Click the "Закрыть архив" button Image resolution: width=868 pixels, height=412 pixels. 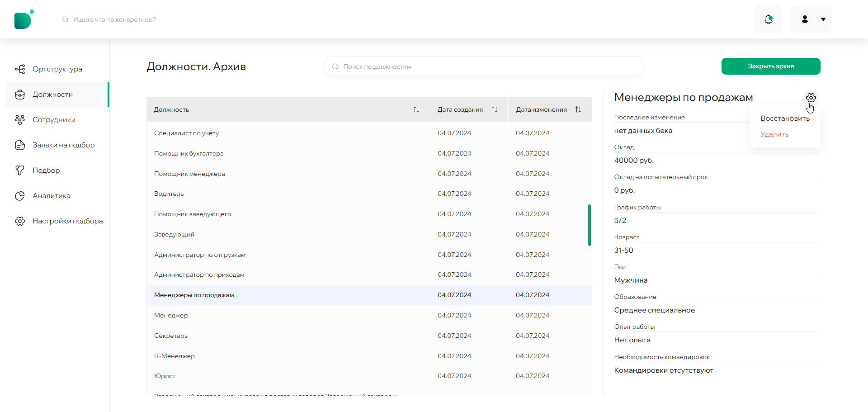coord(771,66)
